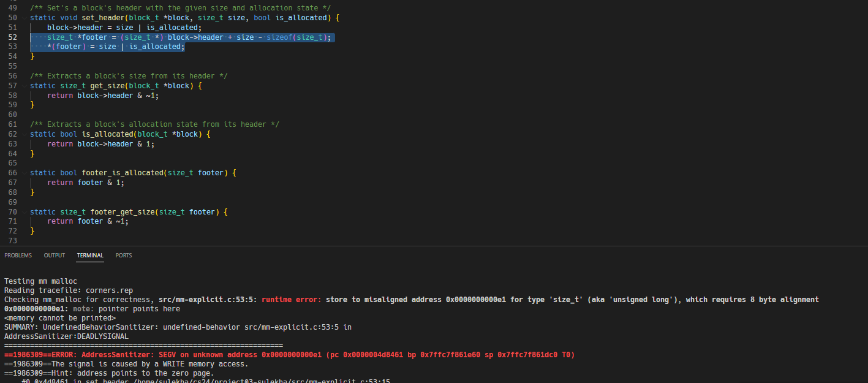Place cursor on get_size function name

107,86
